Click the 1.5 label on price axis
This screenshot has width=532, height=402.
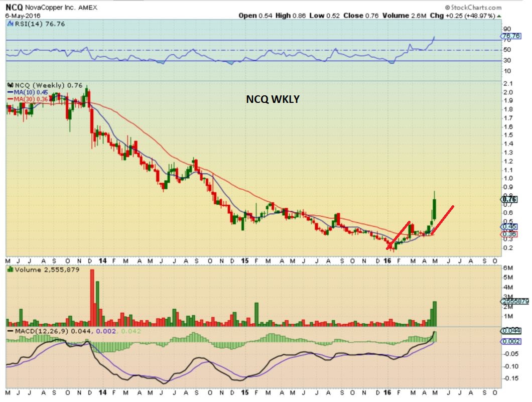pos(508,135)
